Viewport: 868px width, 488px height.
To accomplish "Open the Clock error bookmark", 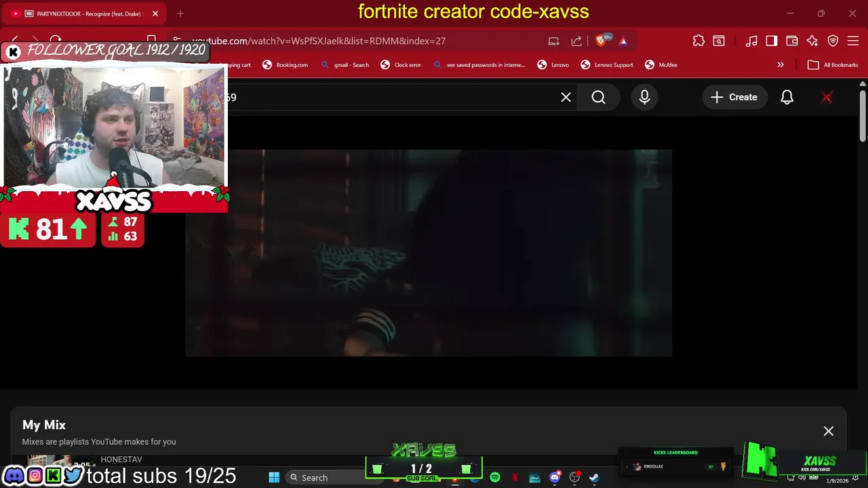I will (x=401, y=65).
